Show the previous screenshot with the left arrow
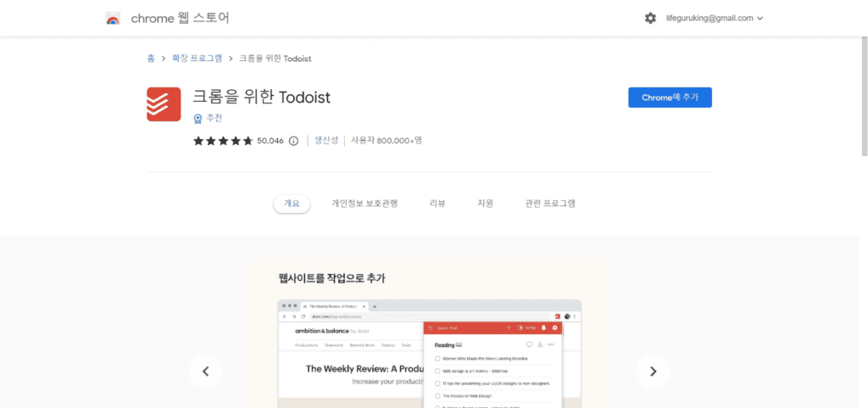 (x=206, y=372)
